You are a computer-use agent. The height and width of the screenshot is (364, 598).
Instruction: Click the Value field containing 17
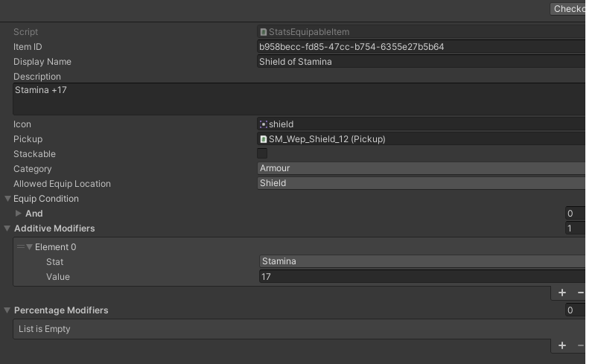tap(422, 277)
